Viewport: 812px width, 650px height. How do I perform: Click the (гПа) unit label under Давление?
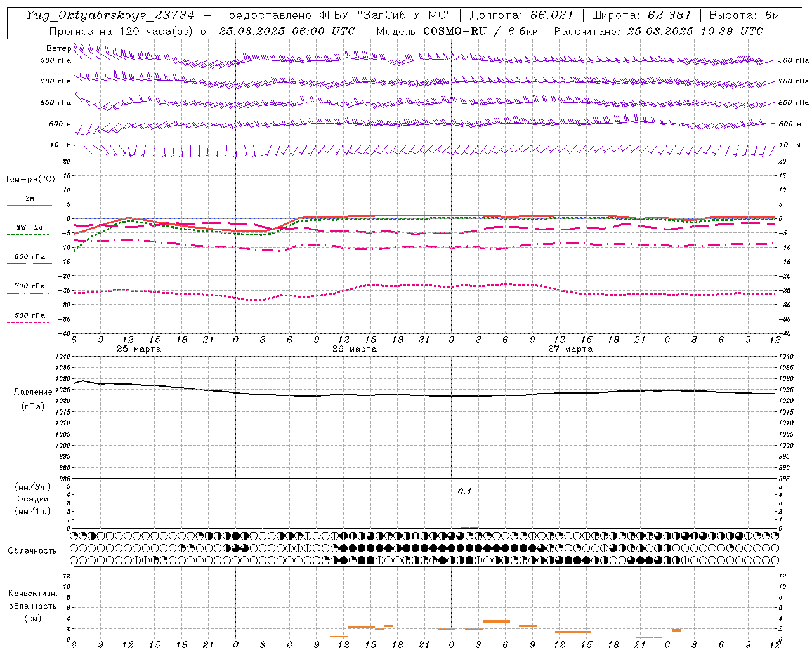(32, 406)
